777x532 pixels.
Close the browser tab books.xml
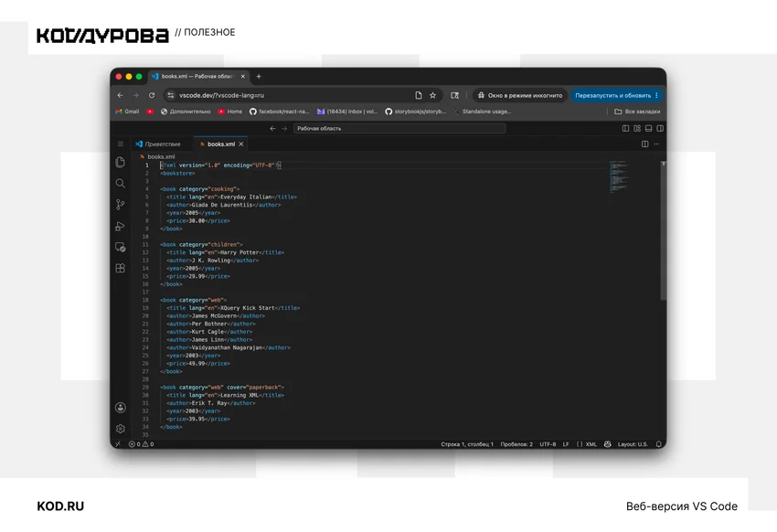pos(243,76)
